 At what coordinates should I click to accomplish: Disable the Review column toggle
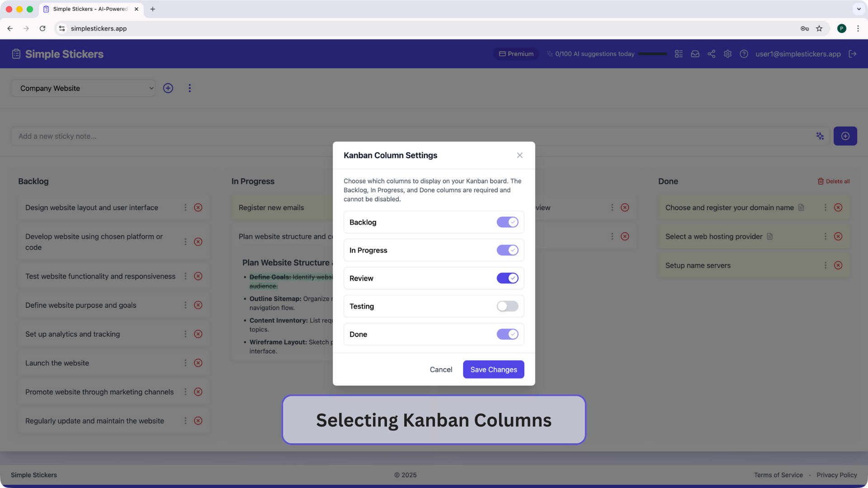tap(507, 278)
